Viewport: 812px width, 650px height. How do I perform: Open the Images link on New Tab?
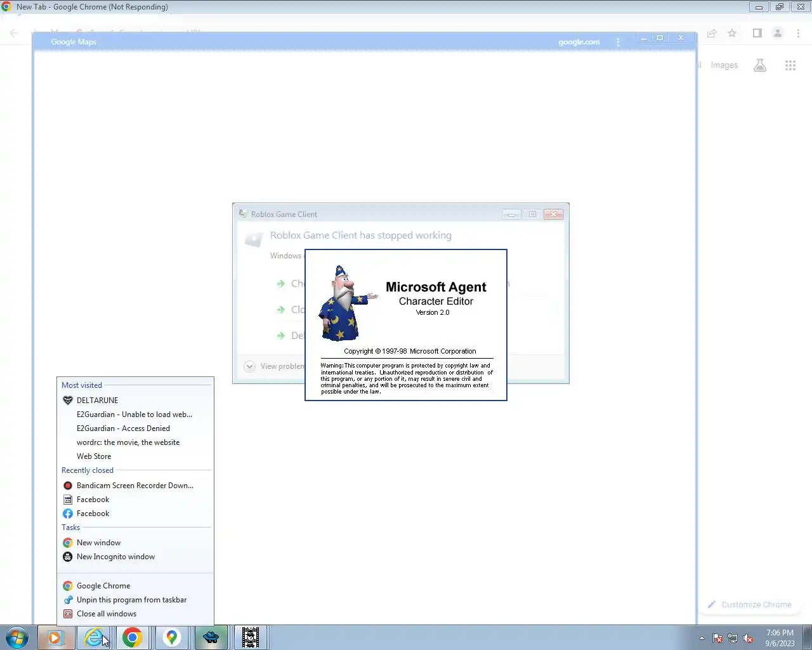click(724, 65)
